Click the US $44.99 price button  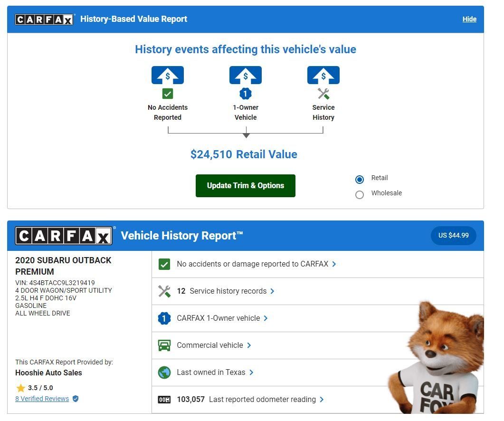tap(453, 235)
